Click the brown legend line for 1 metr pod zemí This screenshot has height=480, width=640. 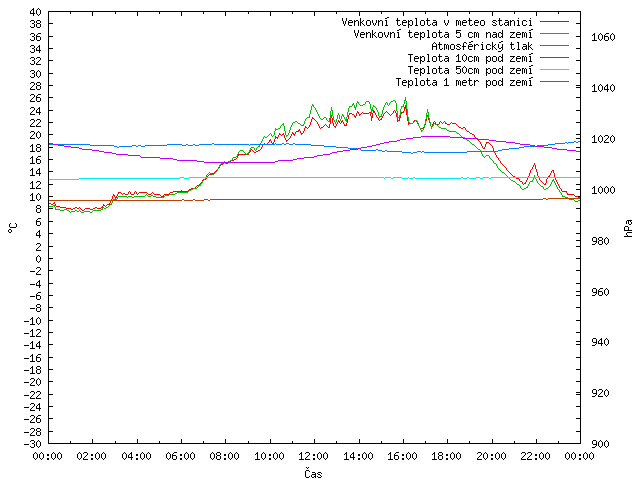554,82
